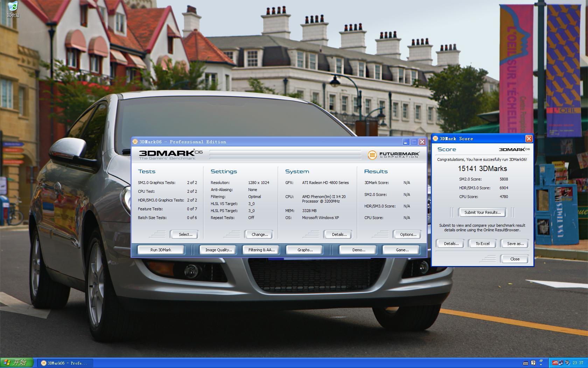This screenshot has height=368, width=588.
Task: Click the network connection tray icon
Action: pyautogui.click(x=561, y=363)
